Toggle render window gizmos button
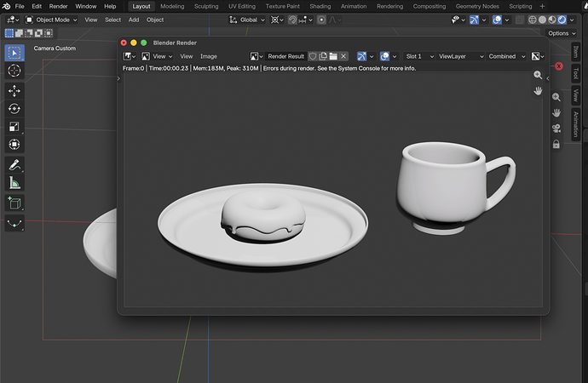The height and width of the screenshot is (383, 588). point(361,56)
